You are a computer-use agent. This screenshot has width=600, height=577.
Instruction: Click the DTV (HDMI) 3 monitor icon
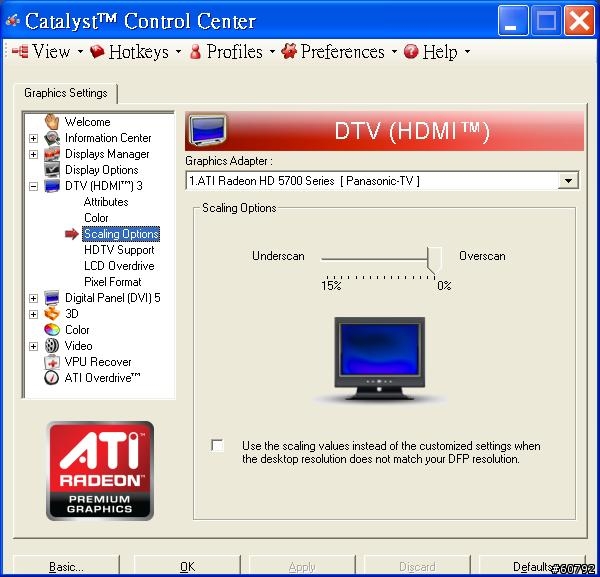tap(52, 186)
